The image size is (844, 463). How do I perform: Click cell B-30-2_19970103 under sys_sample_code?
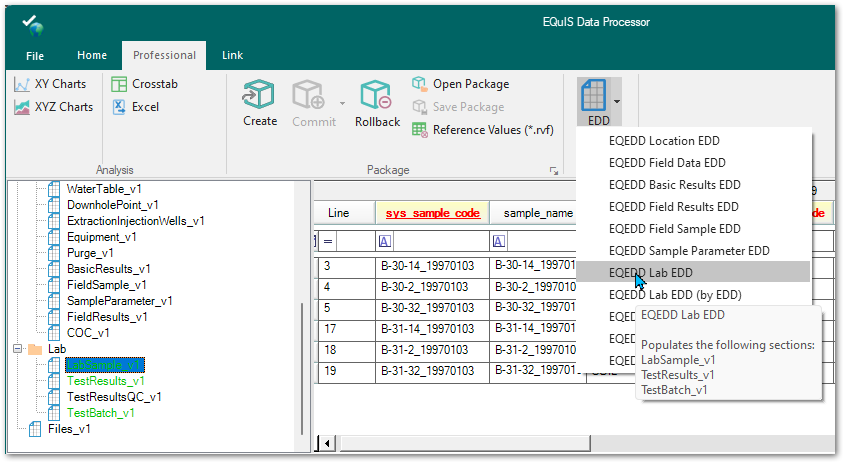432,287
